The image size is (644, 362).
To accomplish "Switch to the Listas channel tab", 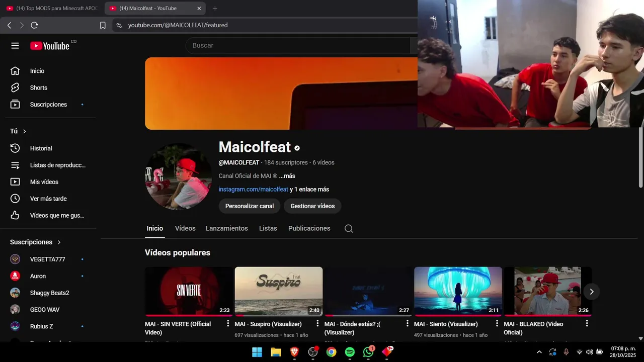I will tap(268, 228).
